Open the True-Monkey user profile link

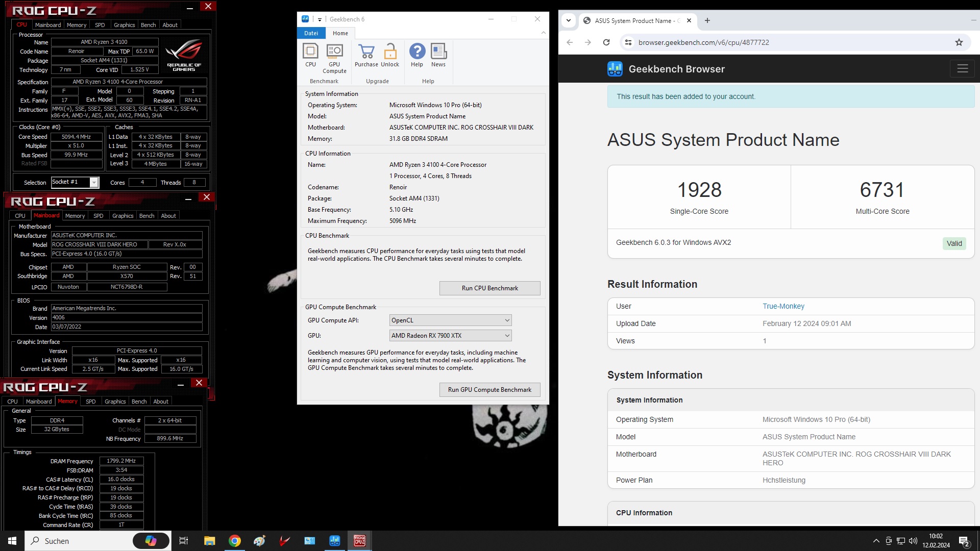tap(783, 306)
